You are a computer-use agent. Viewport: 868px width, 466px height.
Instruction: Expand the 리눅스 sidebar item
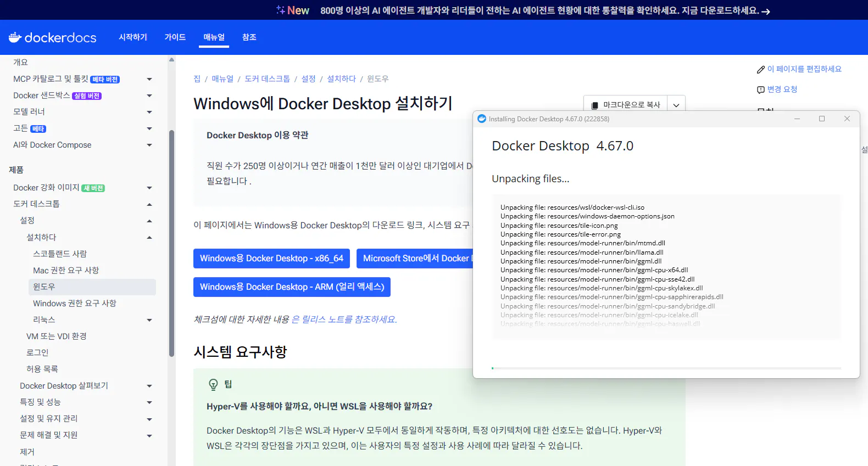(149, 320)
